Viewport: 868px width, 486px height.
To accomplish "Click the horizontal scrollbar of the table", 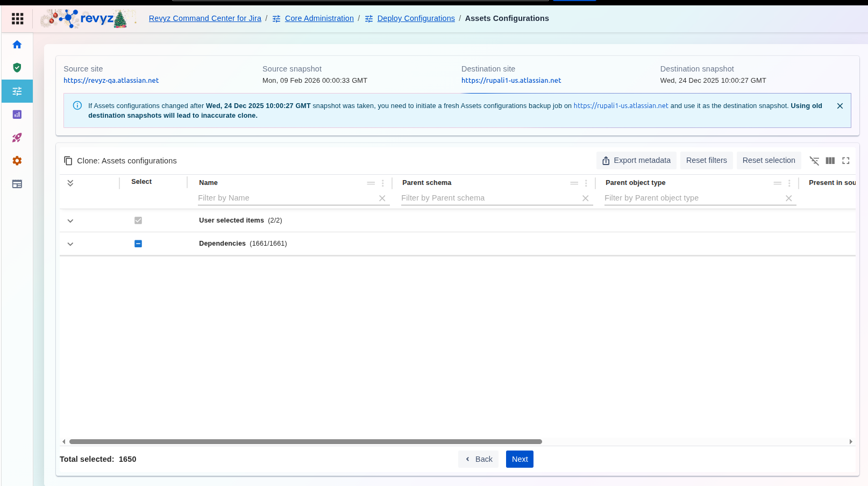I will [305, 442].
